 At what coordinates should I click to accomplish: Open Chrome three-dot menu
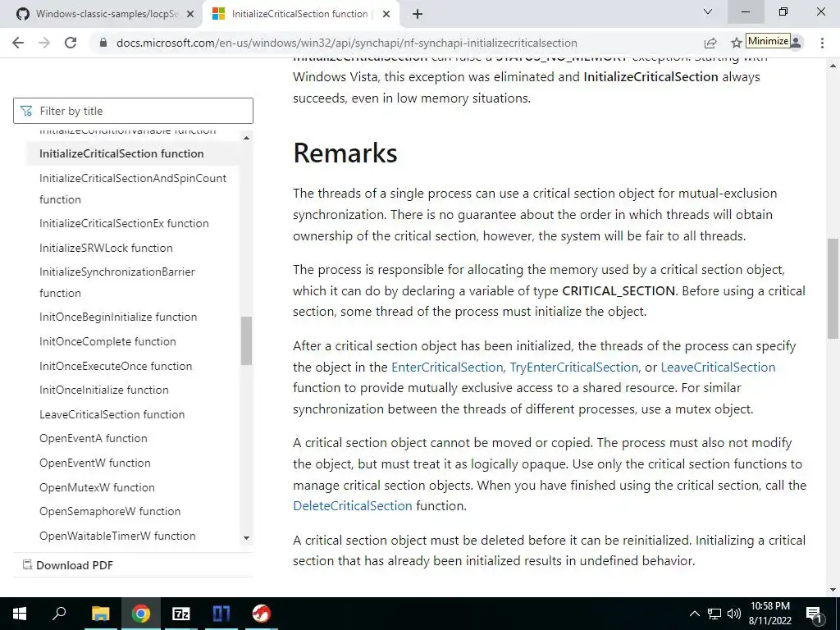[822, 43]
